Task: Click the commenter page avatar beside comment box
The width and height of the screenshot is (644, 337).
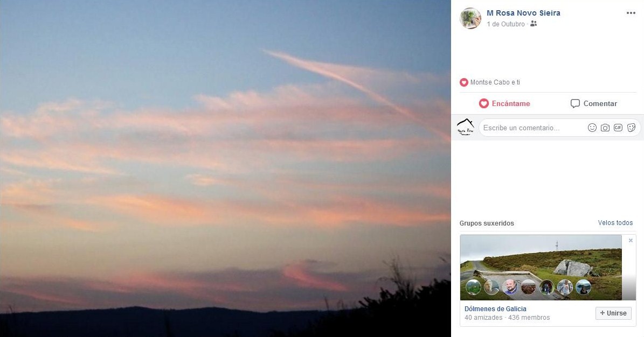Action: coord(465,128)
